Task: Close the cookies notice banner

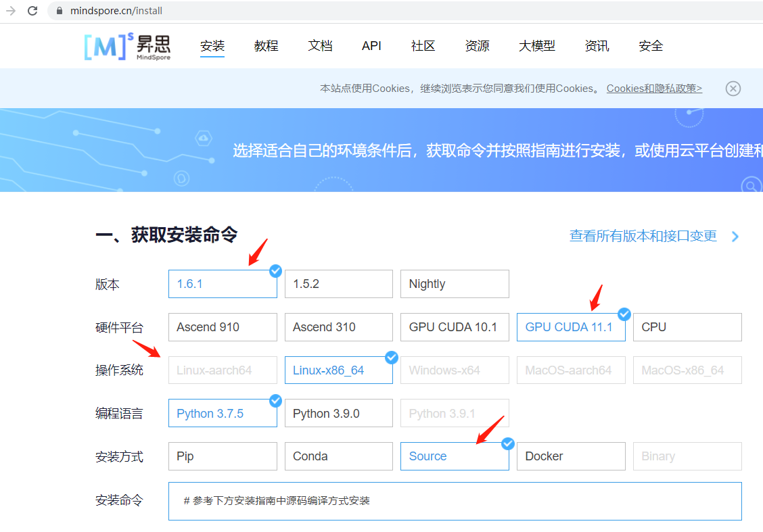Action: pos(733,89)
